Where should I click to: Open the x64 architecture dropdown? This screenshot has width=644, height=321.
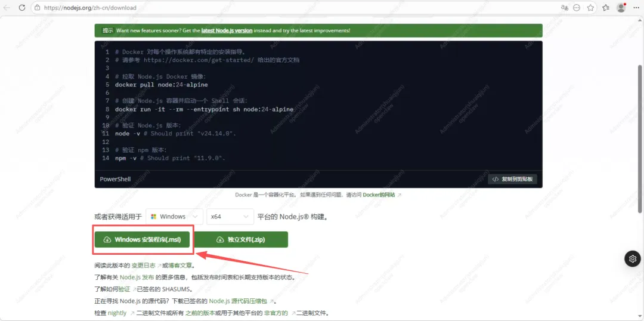click(230, 216)
